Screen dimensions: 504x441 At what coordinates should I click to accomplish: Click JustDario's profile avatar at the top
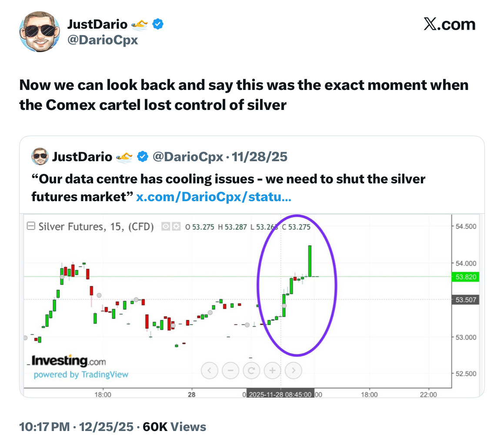(x=39, y=32)
